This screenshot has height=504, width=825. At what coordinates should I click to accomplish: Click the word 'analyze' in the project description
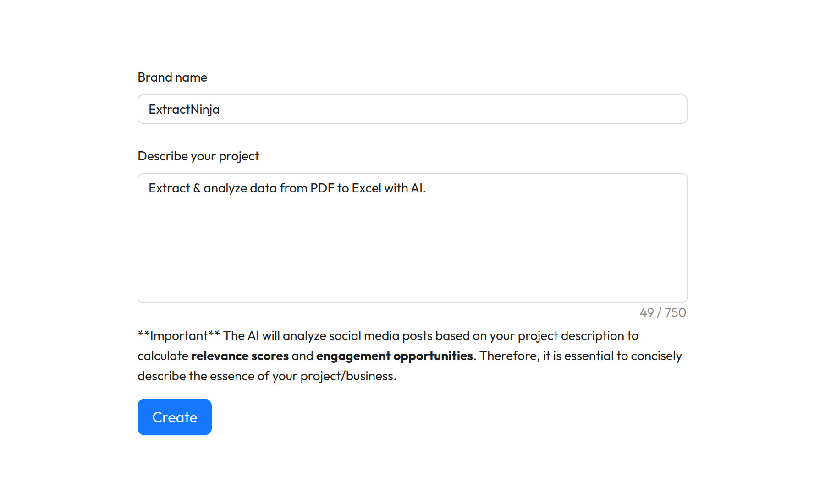pos(225,188)
